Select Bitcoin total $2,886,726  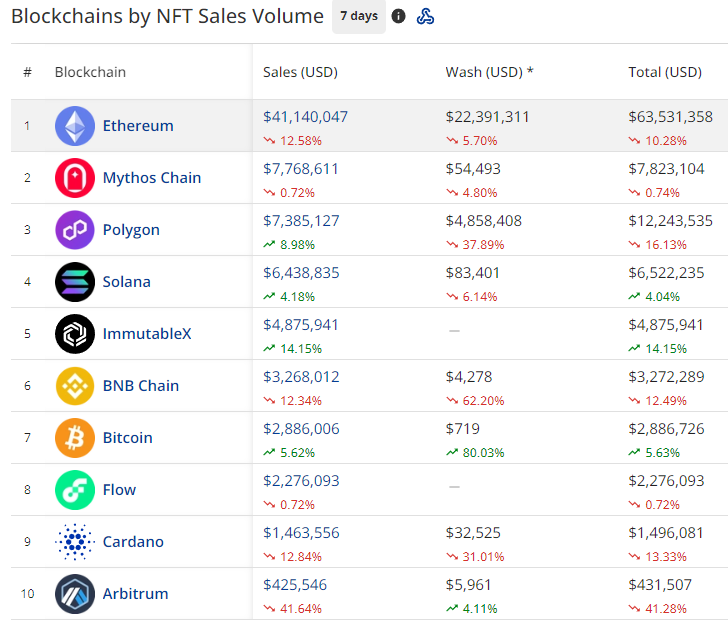pos(666,429)
